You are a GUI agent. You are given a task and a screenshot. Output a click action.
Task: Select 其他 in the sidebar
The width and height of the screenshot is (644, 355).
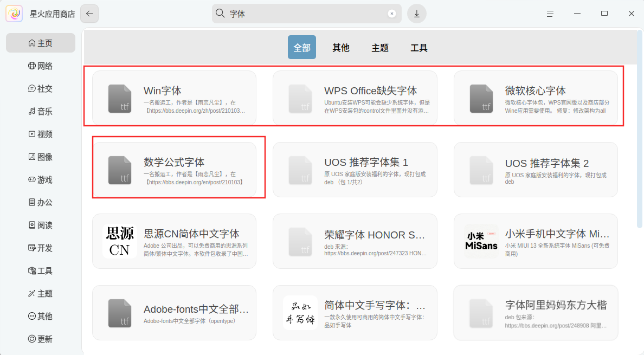pos(41,316)
